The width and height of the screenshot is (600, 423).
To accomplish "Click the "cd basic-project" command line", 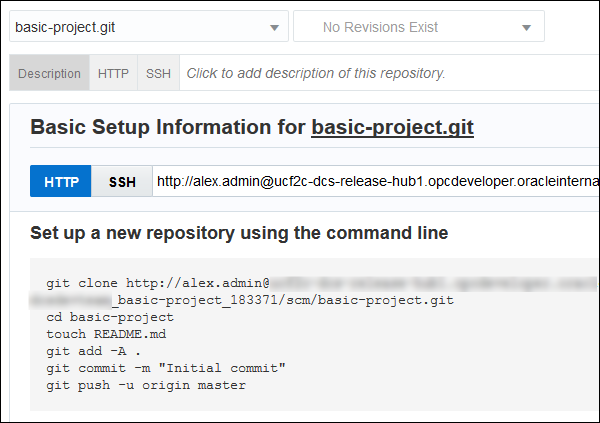I will [x=110, y=317].
